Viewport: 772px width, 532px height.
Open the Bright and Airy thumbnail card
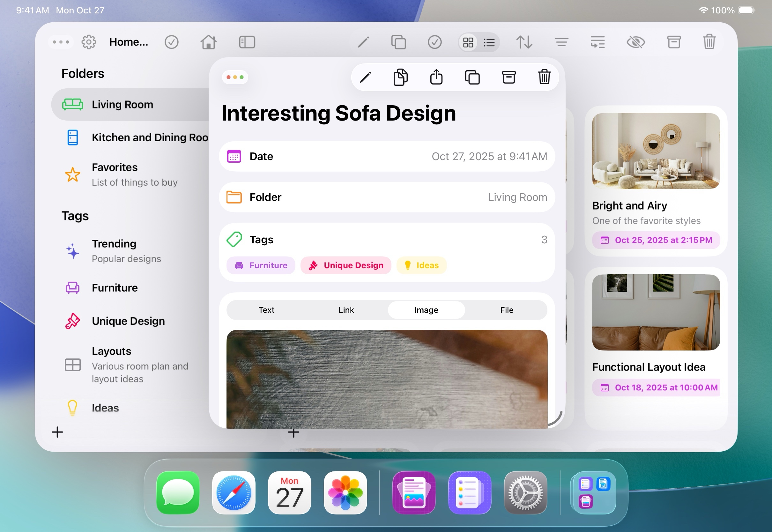click(x=656, y=151)
